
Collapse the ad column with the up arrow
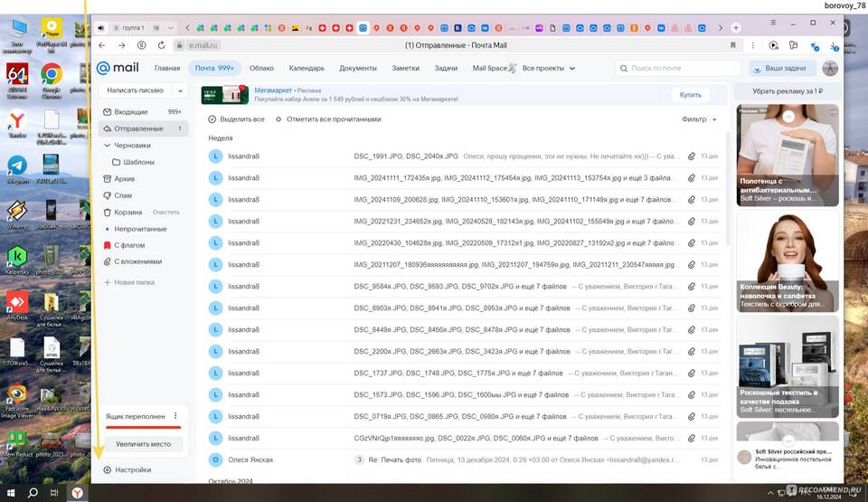(788, 117)
